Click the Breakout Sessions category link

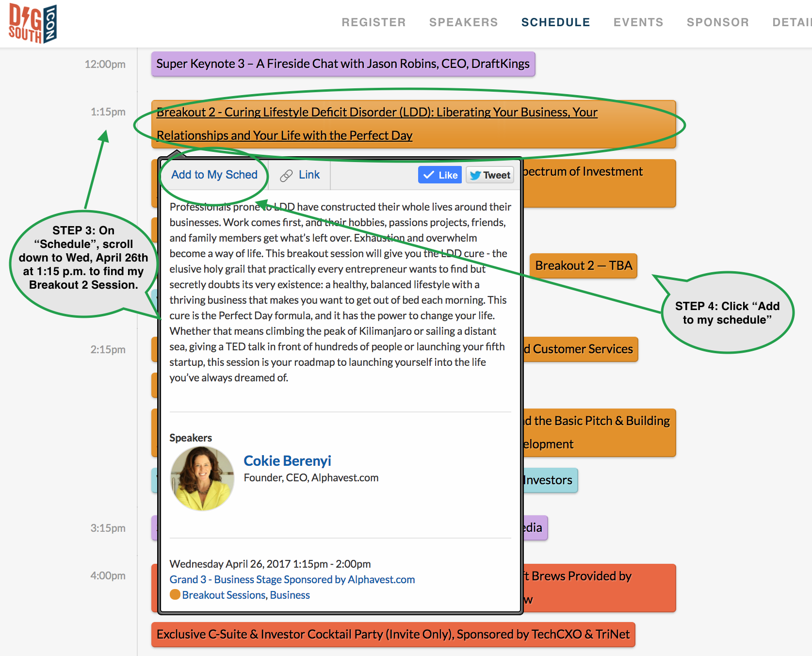click(224, 595)
